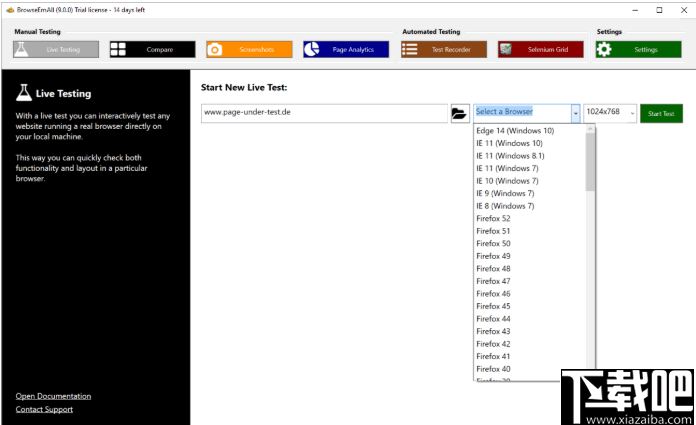Choose IE 10 (Windows 7)

tap(530, 181)
